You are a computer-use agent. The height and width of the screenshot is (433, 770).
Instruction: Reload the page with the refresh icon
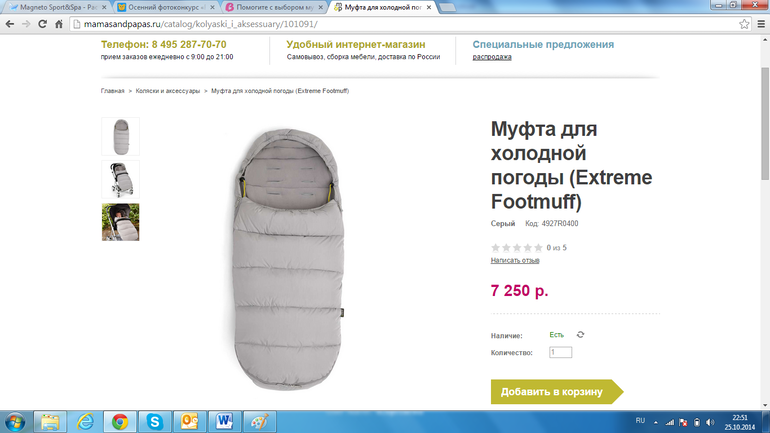point(44,24)
